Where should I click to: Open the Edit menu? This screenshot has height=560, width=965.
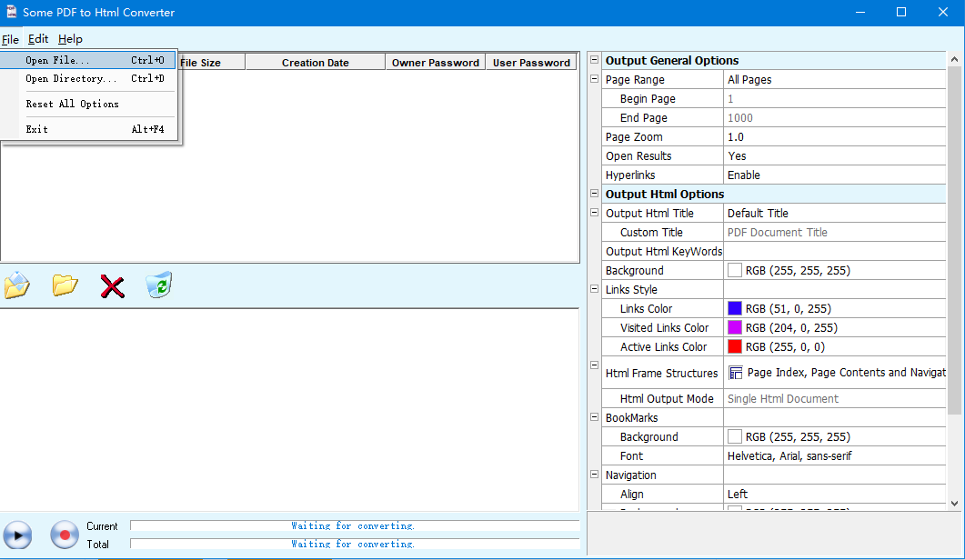(x=38, y=39)
